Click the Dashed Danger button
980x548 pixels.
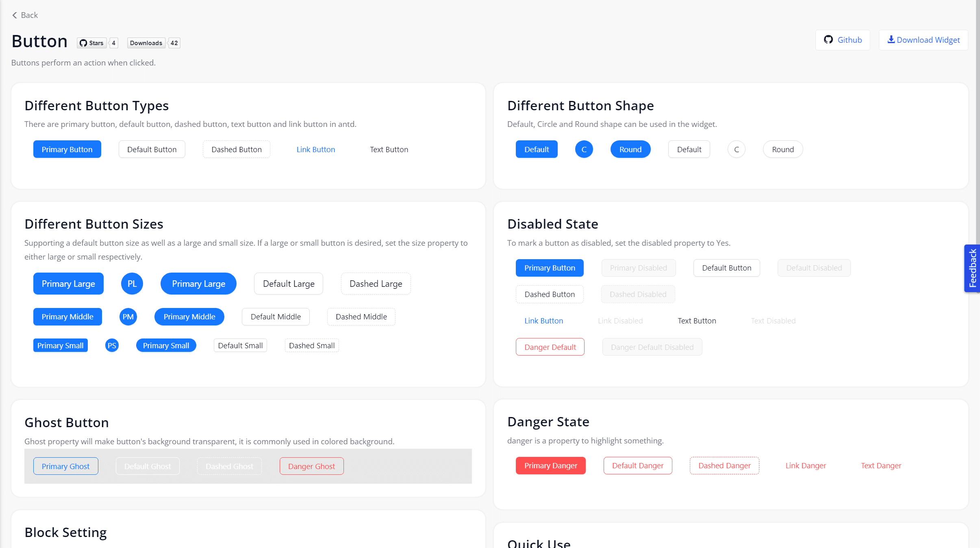point(724,465)
